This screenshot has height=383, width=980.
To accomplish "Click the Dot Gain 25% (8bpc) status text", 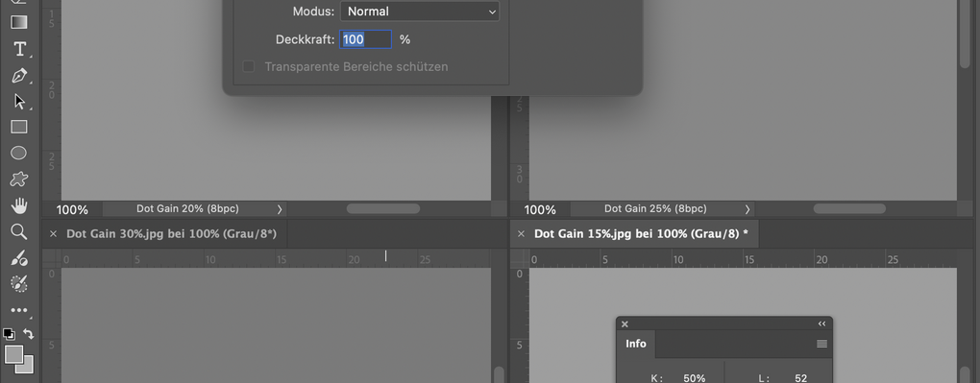I will pyautogui.click(x=655, y=208).
